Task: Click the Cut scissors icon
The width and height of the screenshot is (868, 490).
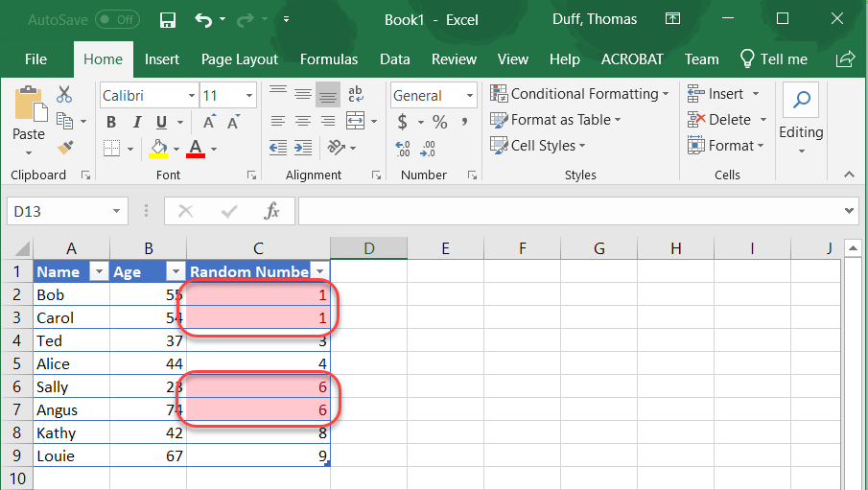Action: tap(64, 94)
